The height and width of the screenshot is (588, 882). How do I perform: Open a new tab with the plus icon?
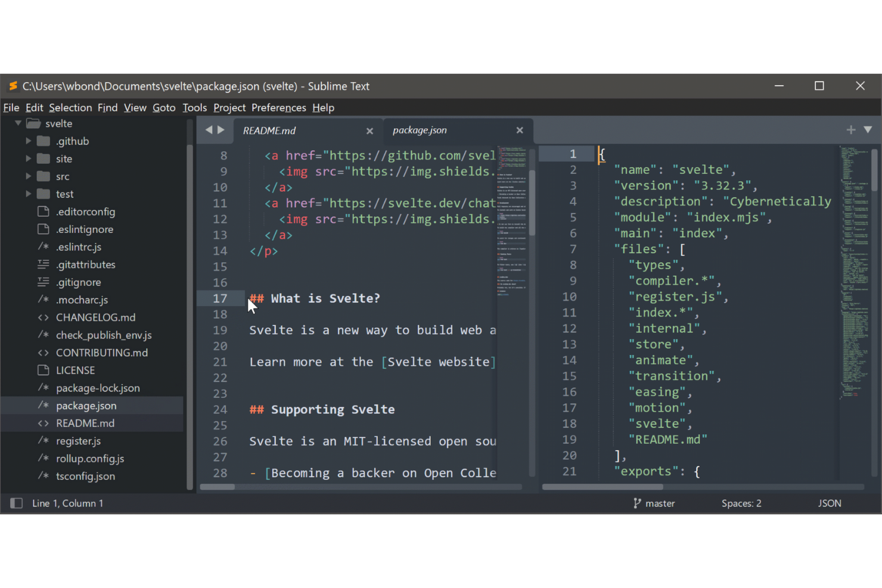click(x=851, y=129)
